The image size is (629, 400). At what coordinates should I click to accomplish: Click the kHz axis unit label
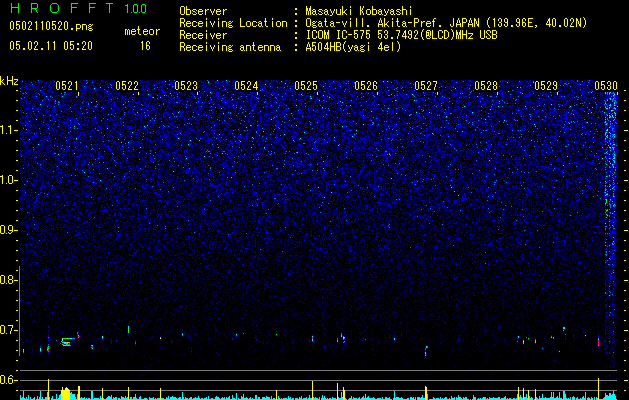[9, 81]
